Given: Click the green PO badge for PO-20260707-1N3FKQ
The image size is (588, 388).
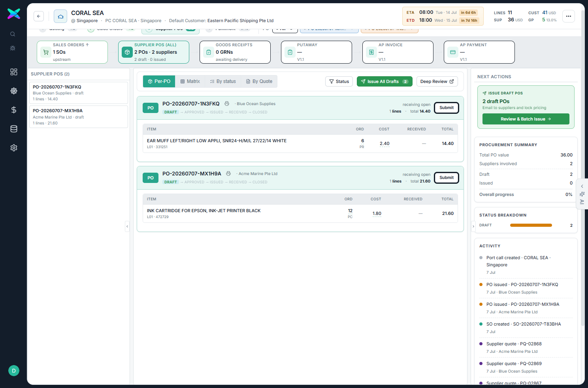Looking at the screenshot, I should (x=151, y=108).
